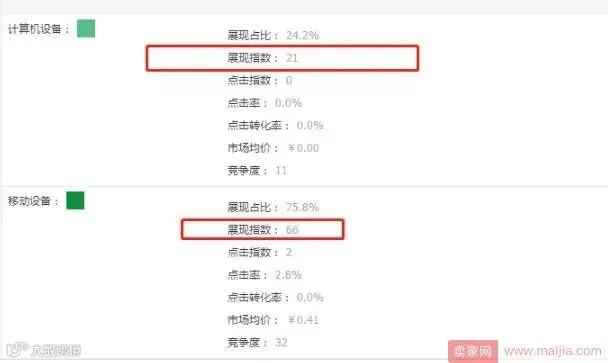Click the dark green mobile device color swatch
This screenshot has width=608, height=363.
click(75, 201)
